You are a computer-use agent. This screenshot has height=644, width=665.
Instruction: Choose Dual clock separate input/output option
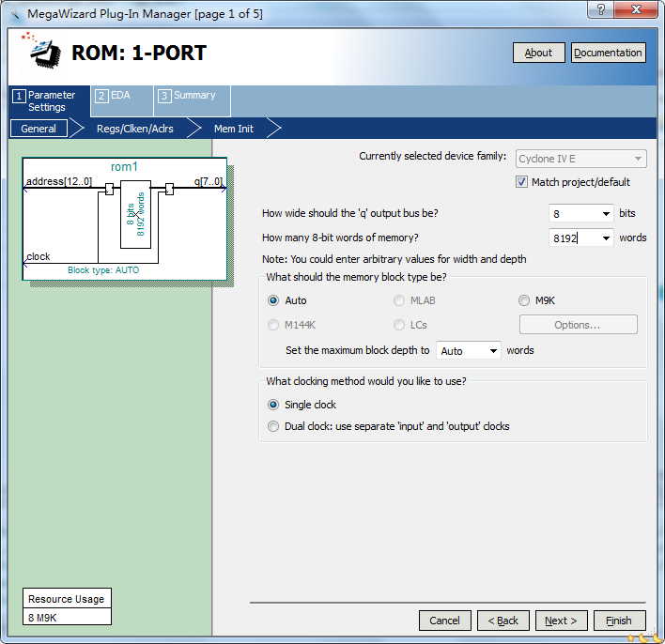pyautogui.click(x=273, y=426)
